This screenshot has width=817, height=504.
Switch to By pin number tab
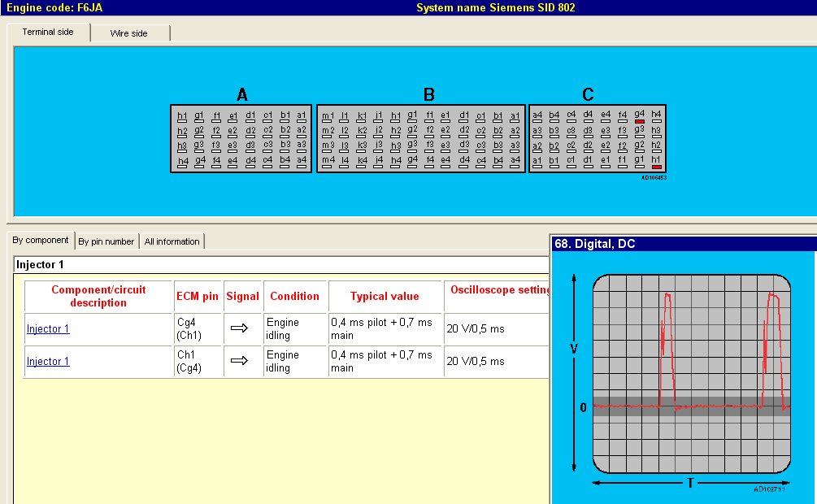point(106,241)
